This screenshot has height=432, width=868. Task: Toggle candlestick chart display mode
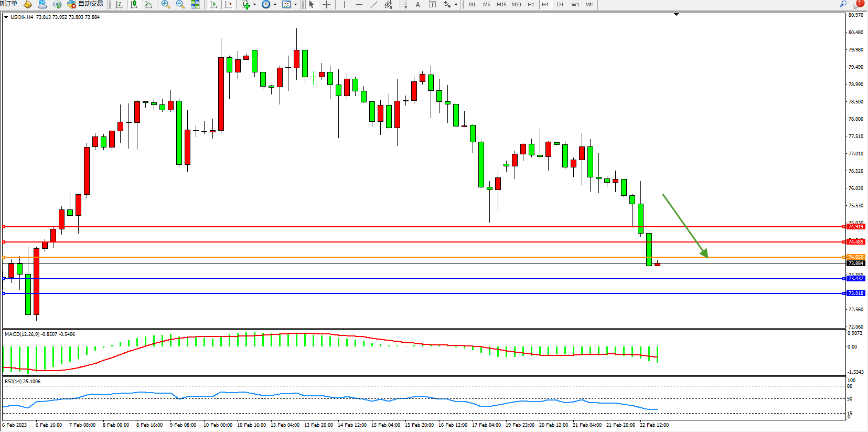coord(134,5)
